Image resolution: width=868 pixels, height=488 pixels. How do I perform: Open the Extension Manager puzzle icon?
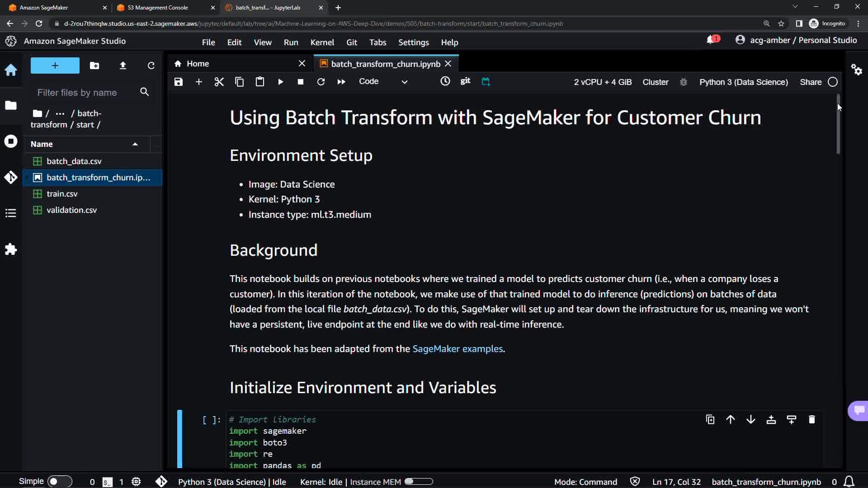[x=11, y=249]
